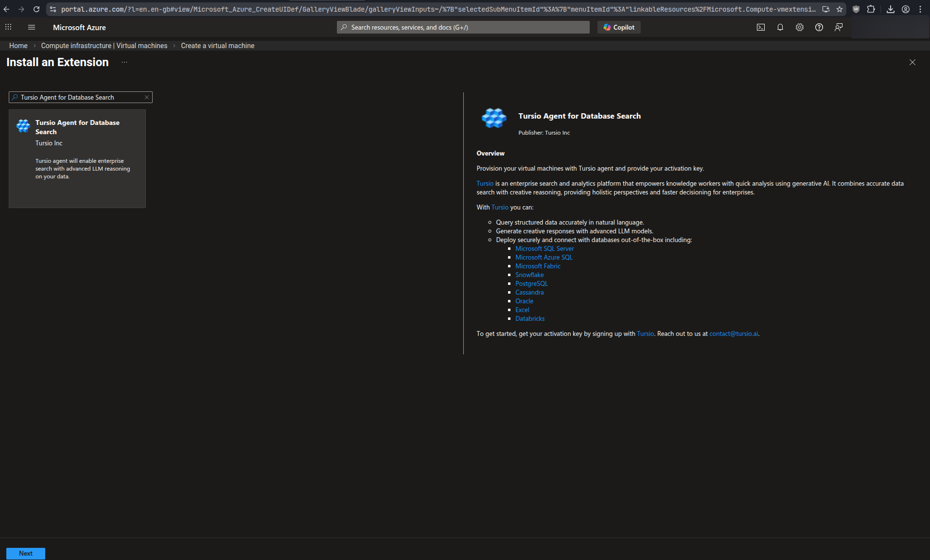This screenshot has width=930, height=560.
Task: View Azure notifications bell
Action: point(780,27)
